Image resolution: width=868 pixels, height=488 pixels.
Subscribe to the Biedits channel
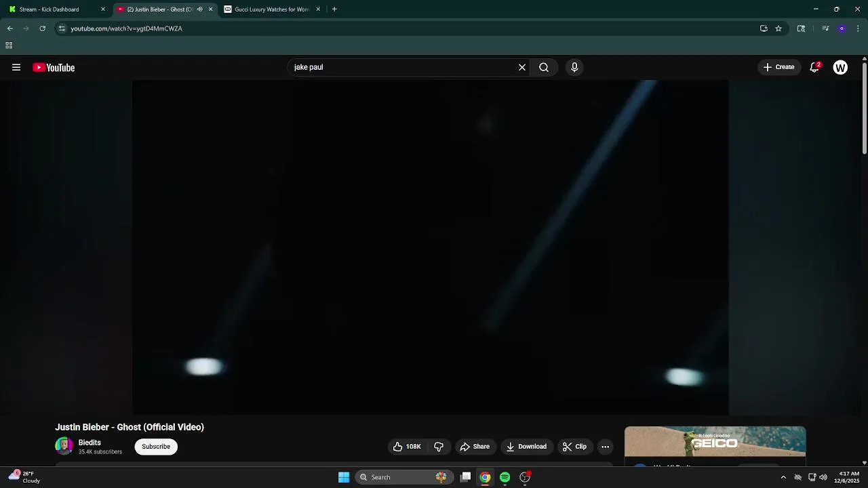156,447
